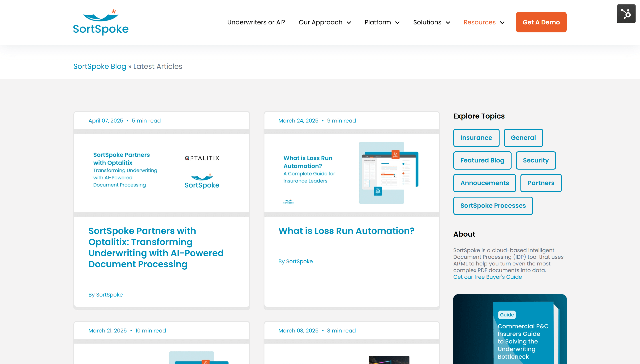
Task: Click the March 24, 2025 date text
Action: (x=298, y=121)
